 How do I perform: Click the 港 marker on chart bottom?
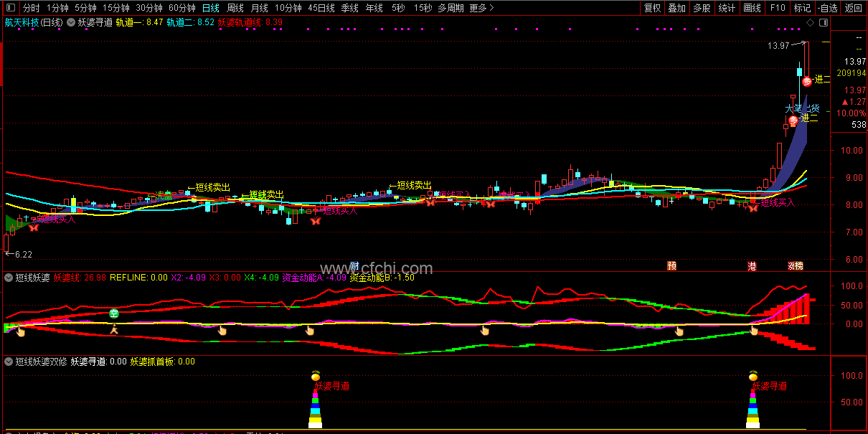tap(752, 266)
